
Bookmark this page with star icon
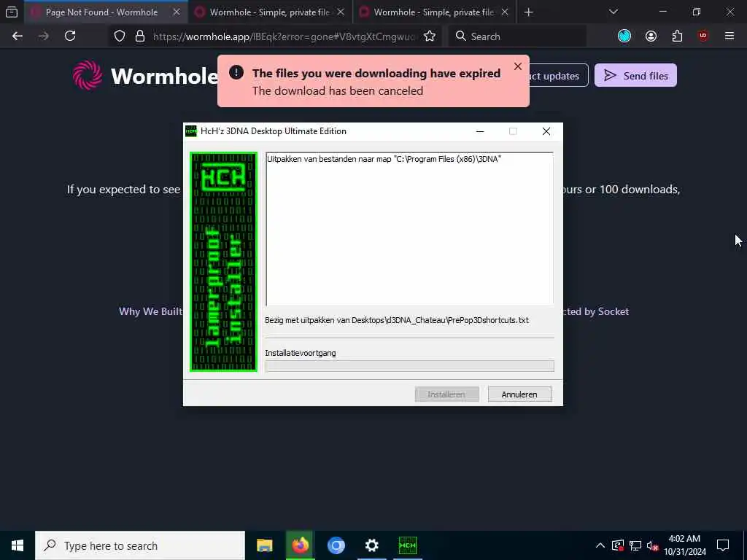[x=430, y=36]
